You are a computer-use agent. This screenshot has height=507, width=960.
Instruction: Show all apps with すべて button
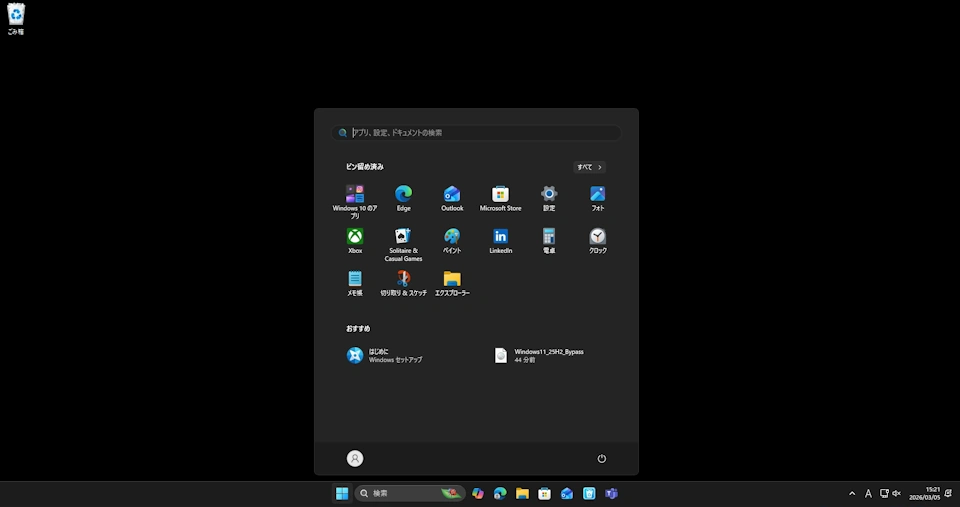click(590, 167)
